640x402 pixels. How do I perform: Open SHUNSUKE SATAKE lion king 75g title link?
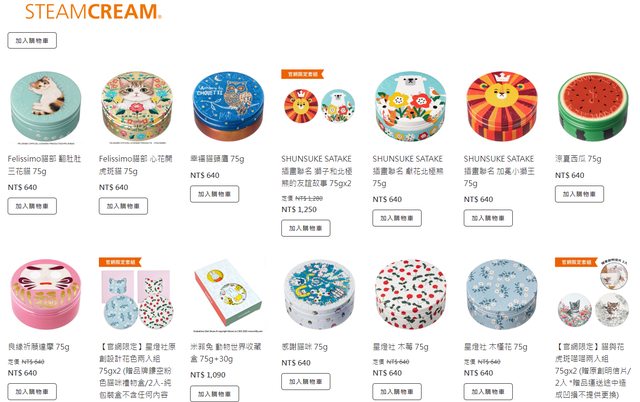(499, 171)
